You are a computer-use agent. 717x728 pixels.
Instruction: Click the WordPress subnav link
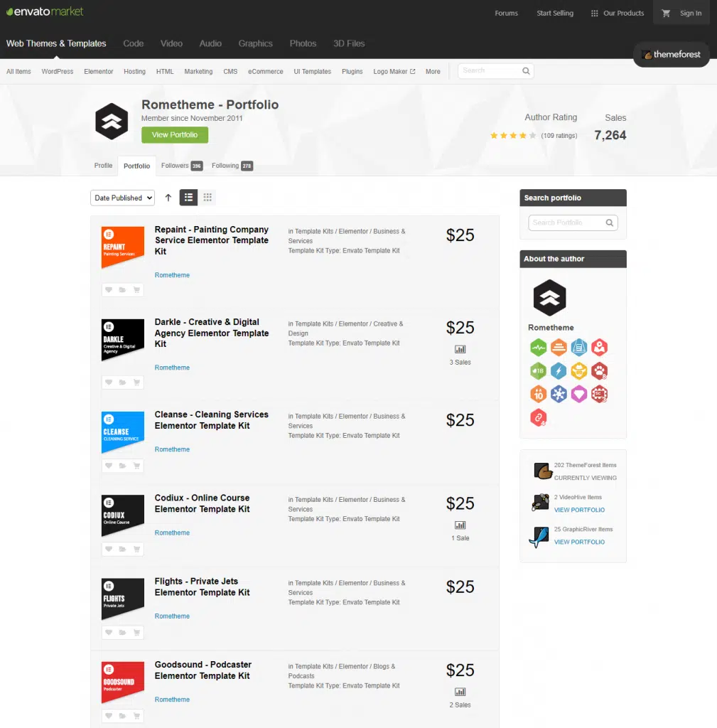(58, 72)
